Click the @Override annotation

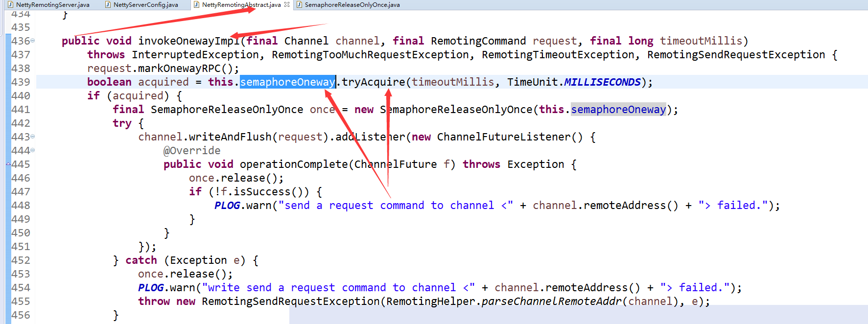click(192, 151)
